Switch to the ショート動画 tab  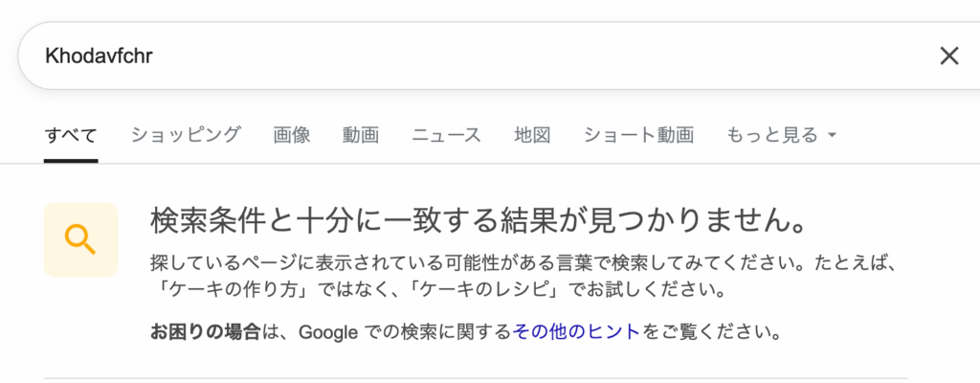pos(638,135)
